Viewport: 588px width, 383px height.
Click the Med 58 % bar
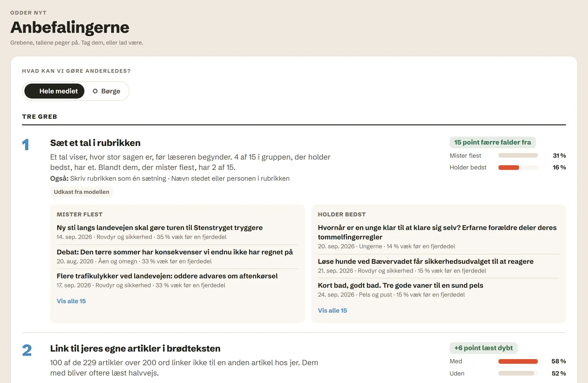(x=518, y=361)
